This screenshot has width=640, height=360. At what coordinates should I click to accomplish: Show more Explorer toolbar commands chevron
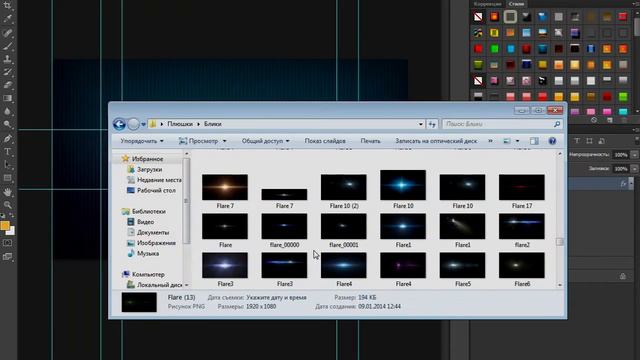tap(490, 141)
